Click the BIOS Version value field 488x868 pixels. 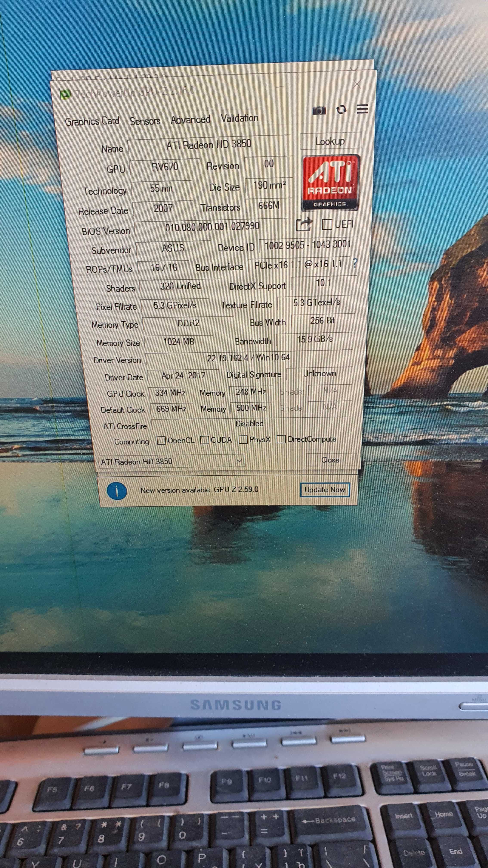point(212,227)
